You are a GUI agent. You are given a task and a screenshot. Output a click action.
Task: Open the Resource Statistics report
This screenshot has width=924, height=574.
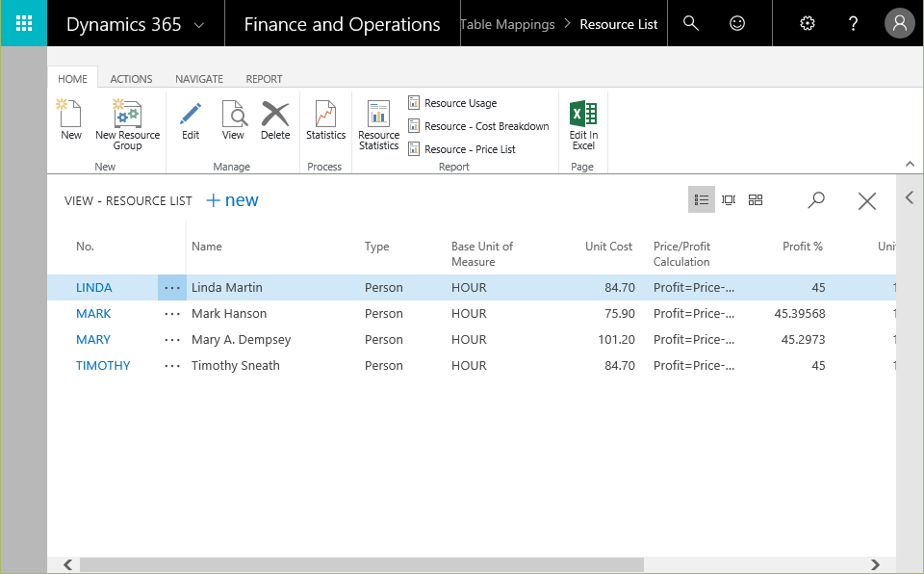[379, 124]
